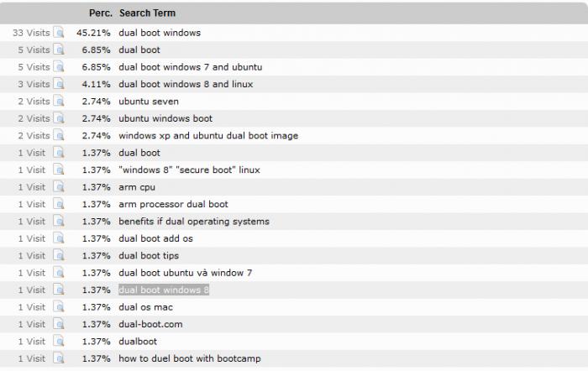588x371 pixels.
Task: Open details icon for 'dual boot windows 8 and linux'
Action: pyautogui.click(x=59, y=84)
